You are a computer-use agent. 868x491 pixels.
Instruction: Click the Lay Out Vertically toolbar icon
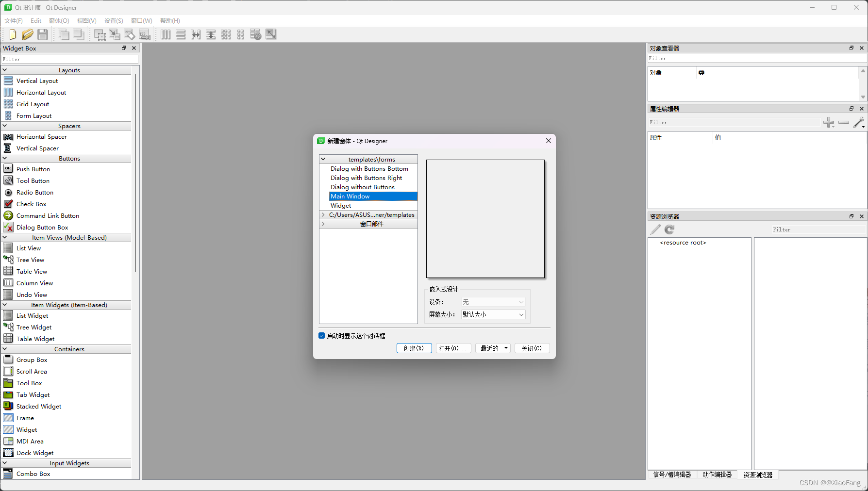[x=181, y=34]
